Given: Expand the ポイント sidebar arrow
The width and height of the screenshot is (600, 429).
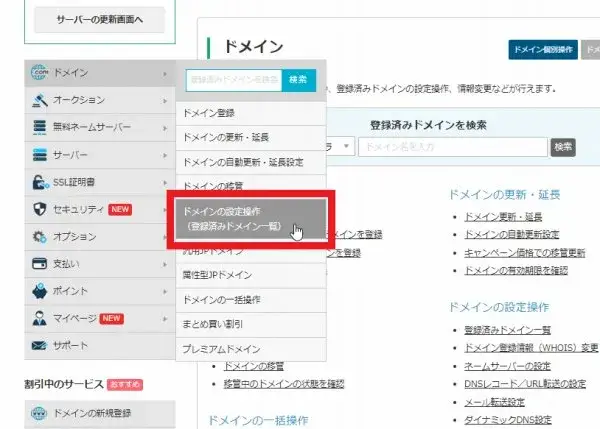Looking at the screenshot, I should click(x=165, y=292).
